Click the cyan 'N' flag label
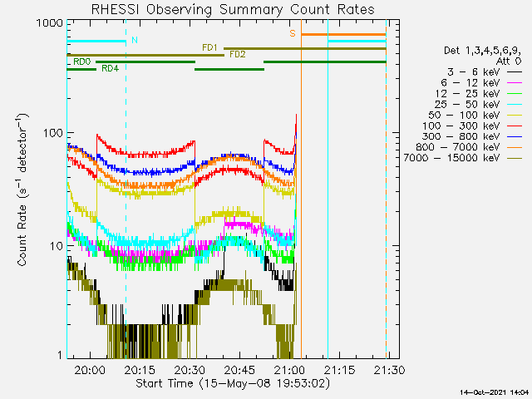The width and height of the screenshot is (532, 399). 135,40
